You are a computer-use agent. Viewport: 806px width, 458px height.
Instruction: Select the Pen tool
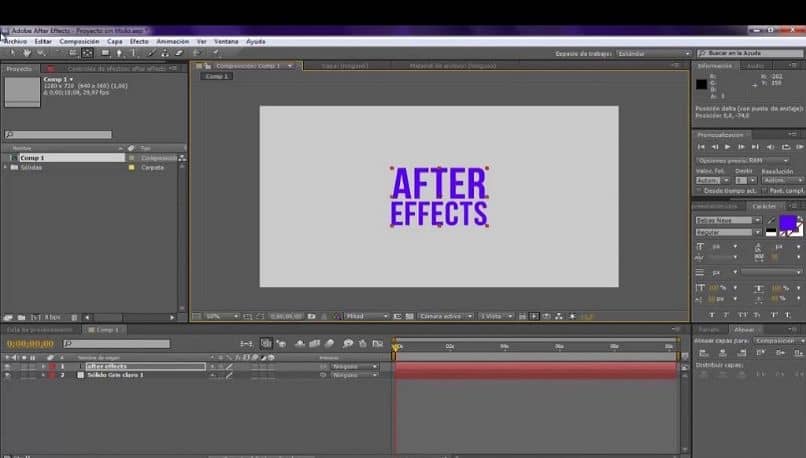pos(119,53)
